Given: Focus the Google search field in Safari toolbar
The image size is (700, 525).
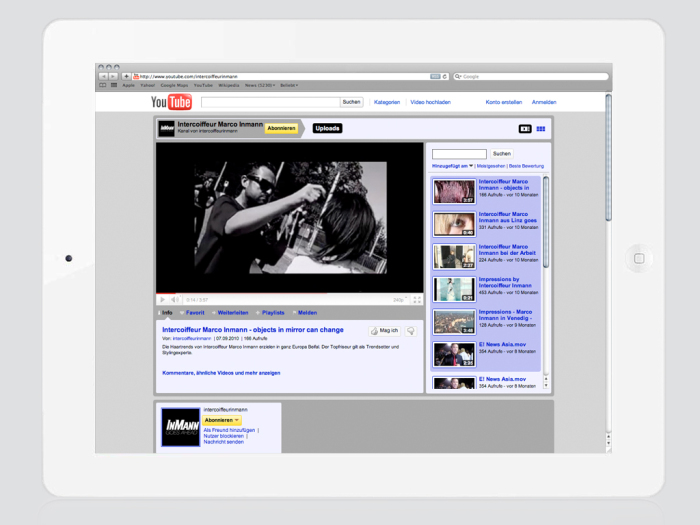Looking at the screenshot, I should pyautogui.click(x=531, y=76).
